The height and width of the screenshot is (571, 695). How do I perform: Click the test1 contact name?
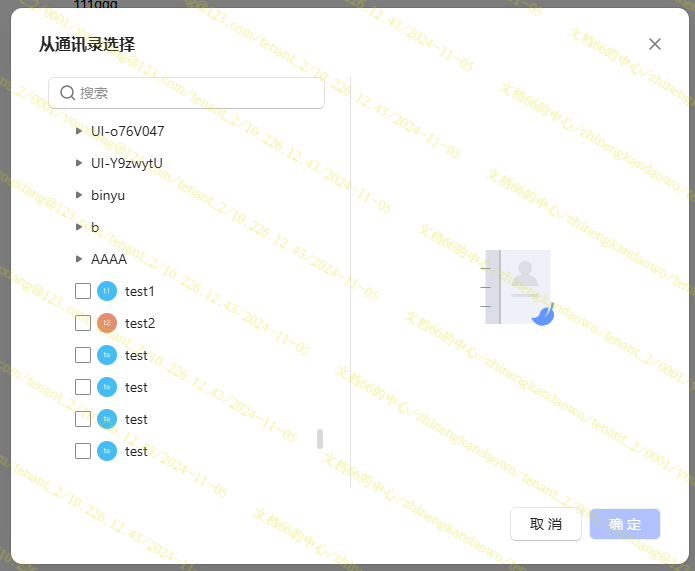(x=140, y=291)
